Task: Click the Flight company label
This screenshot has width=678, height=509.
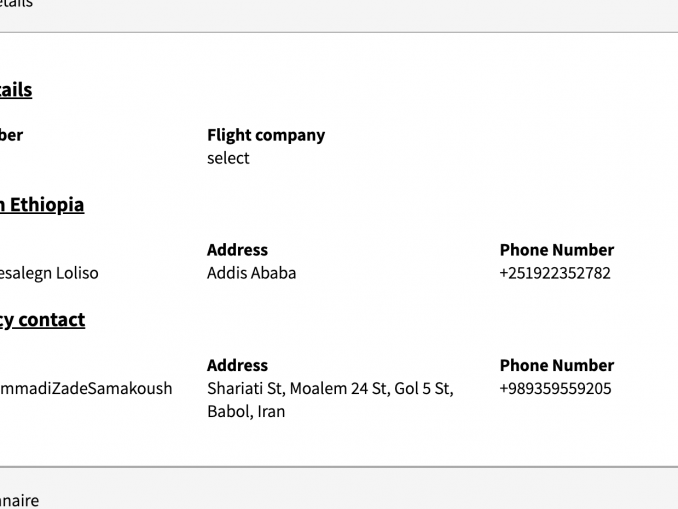Action: [265, 135]
